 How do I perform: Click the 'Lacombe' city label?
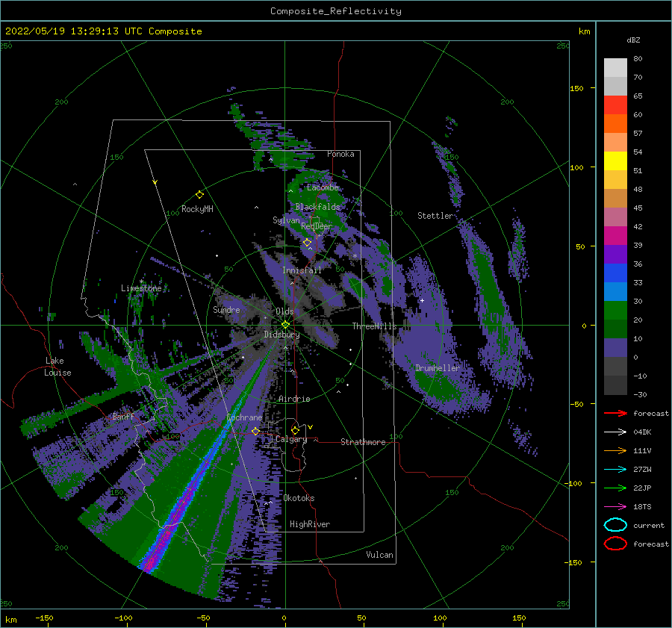tap(323, 187)
